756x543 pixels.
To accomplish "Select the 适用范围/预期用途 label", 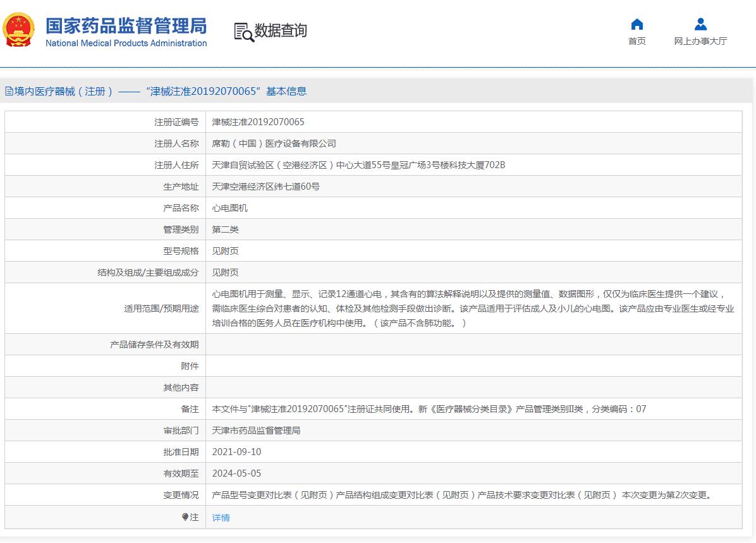I will [x=161, y=308].
